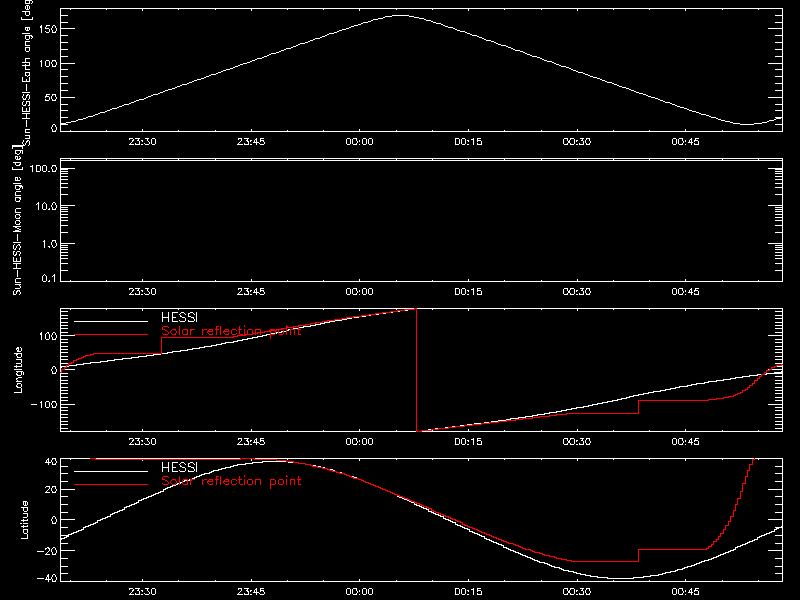The width and height of the screenshot is (800, 600).
Task: Click 23:30 under the Latitude plot
Action: pyautogui.click(x=142, y=591)
